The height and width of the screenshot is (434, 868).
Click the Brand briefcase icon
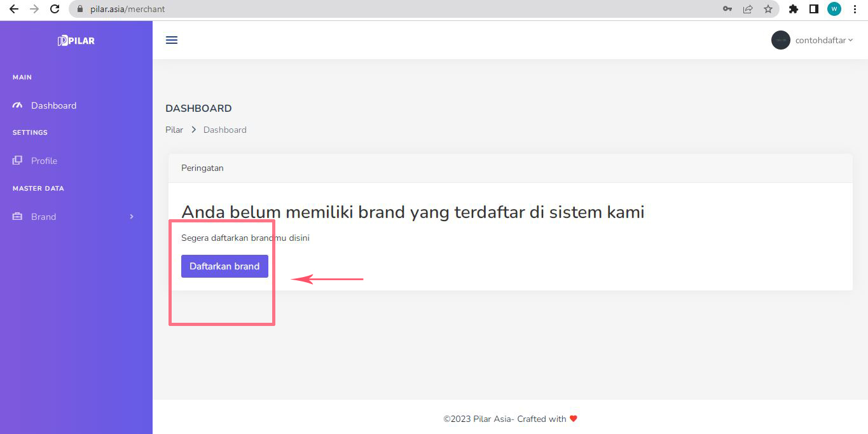point(18,217)
